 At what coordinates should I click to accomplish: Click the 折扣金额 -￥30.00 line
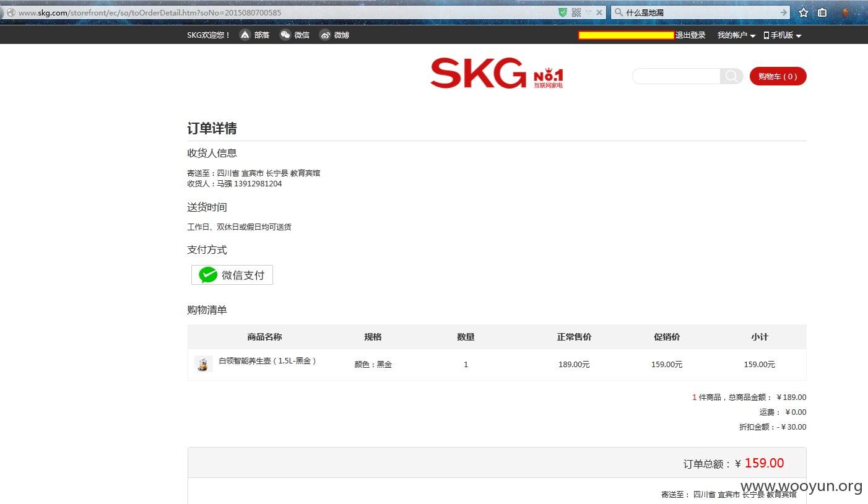click(x=773, y=427)
